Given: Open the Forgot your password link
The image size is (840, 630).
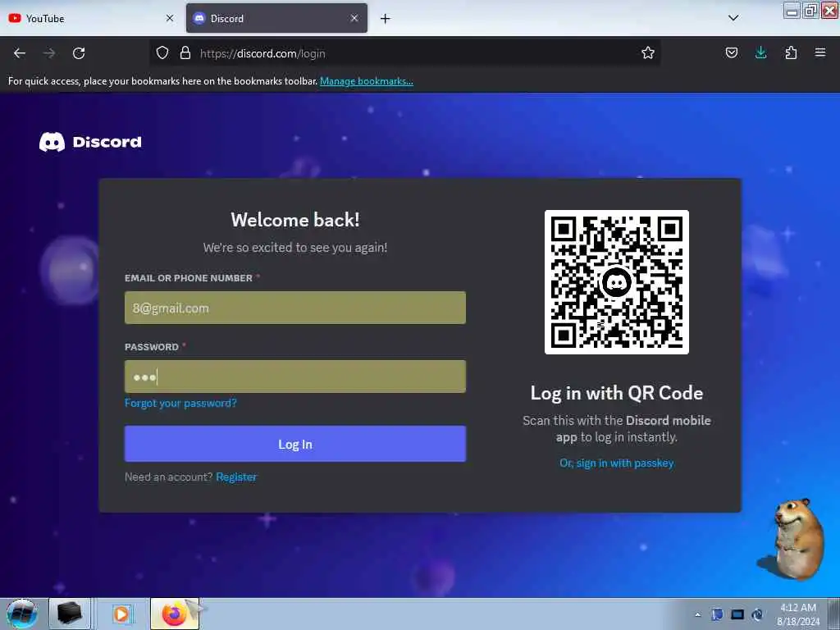Looking at the screenshot, I should [180, 403].
